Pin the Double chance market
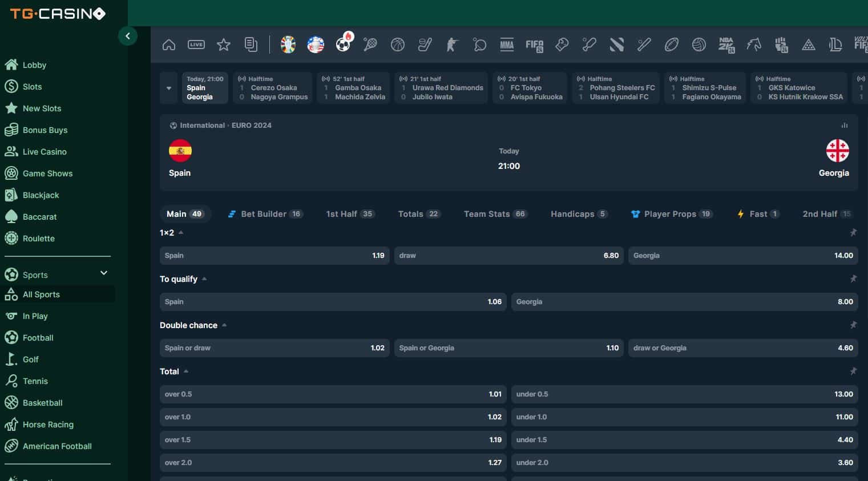This screenshot has height=481, width=868. (x=853, y=325)
